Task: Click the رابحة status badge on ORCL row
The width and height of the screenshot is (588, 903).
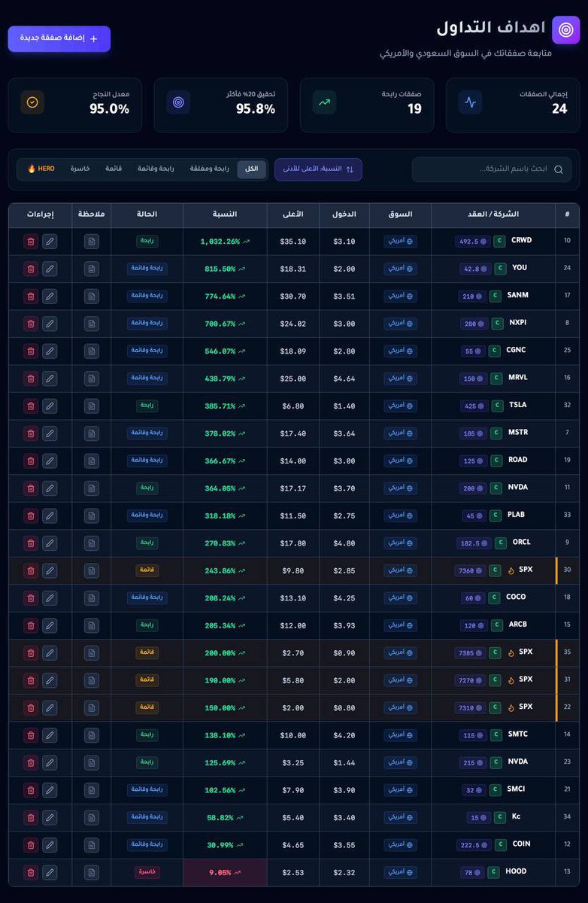Action: [147, 543]
